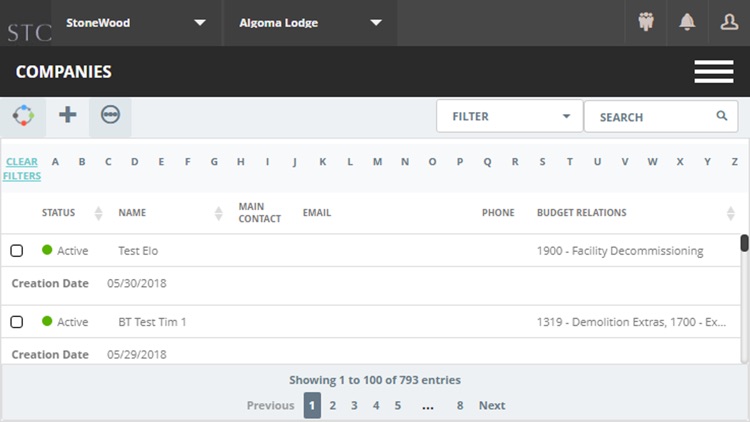Select current page 1 button
Viewport: 750px width, 422px height.
point(312,405)
